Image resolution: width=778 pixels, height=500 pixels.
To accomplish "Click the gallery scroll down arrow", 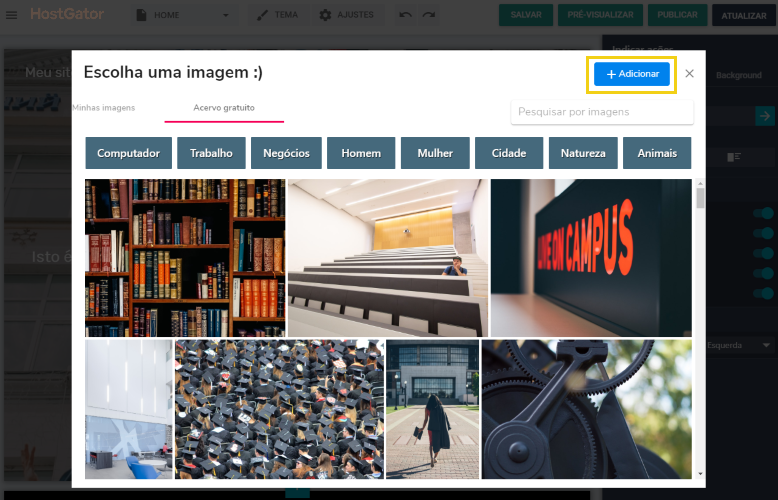I will pyautogui.click(x=700, y=474).
